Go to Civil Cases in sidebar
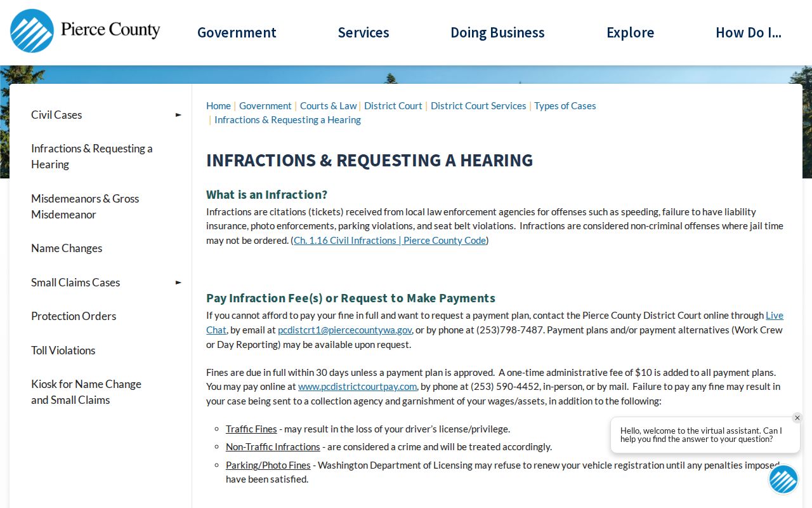Viewport: 812px width, 508px height. click(56, 115)
